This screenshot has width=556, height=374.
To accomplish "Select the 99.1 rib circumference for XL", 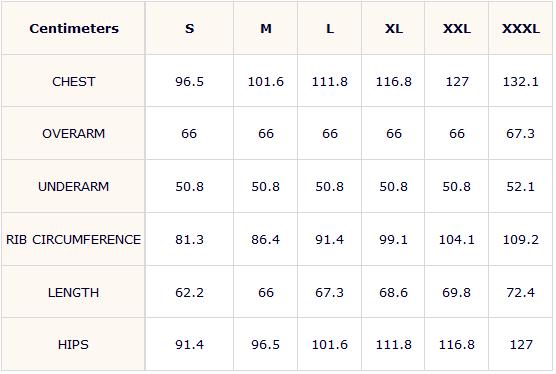I will point(393,240).
